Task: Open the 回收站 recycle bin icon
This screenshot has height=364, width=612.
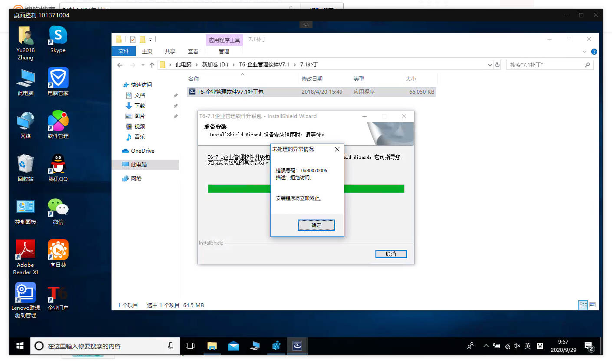Action: click(x=26, y=168)
